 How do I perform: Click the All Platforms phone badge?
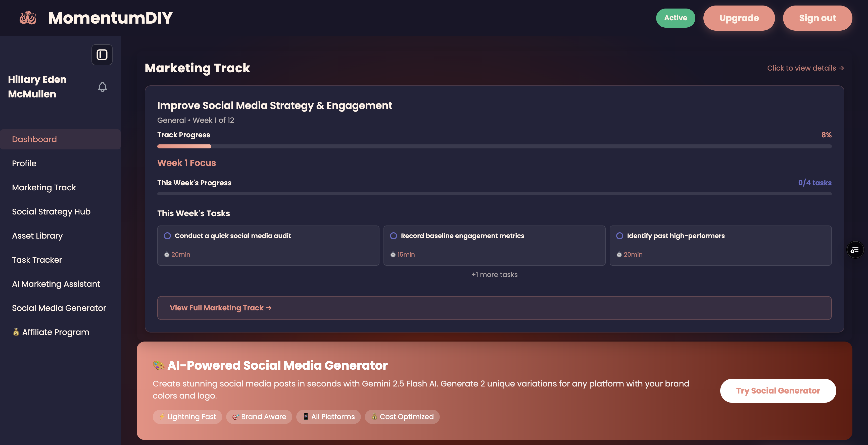328,417
